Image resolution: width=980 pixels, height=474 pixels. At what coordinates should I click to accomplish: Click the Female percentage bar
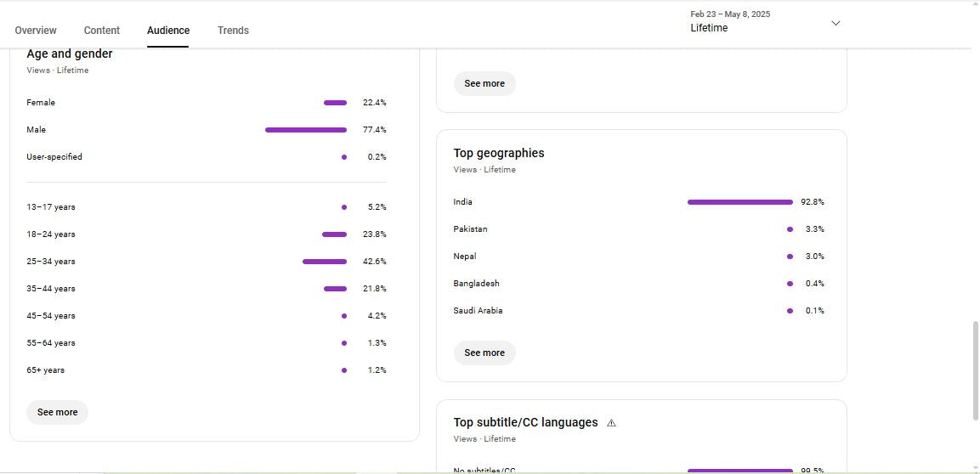tap(335, 103)
